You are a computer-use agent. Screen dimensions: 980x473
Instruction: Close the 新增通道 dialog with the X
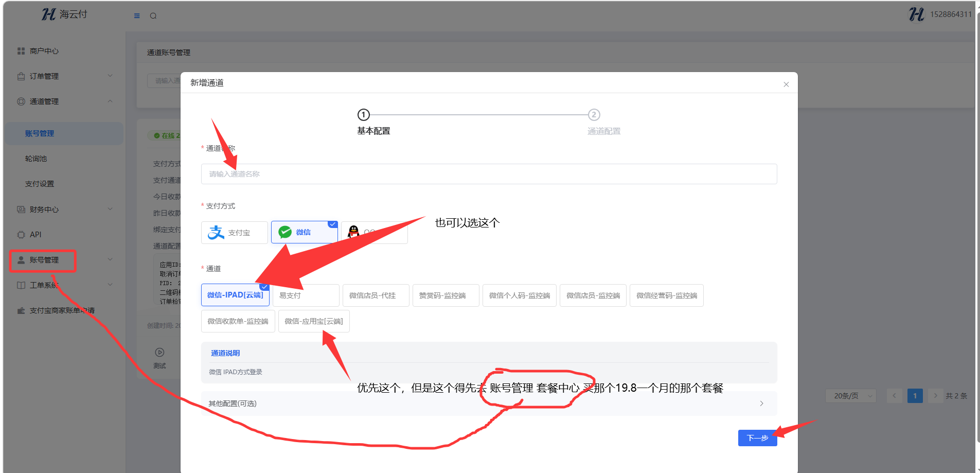786,84
